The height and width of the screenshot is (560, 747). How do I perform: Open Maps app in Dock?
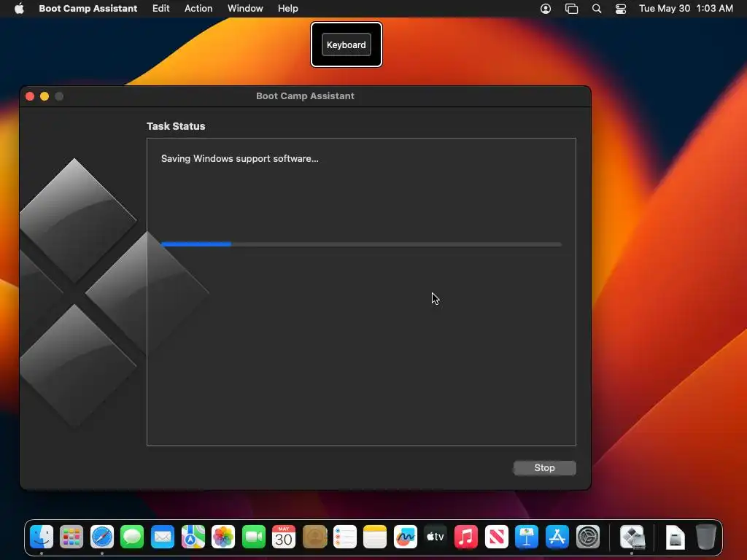coord(193,537)
